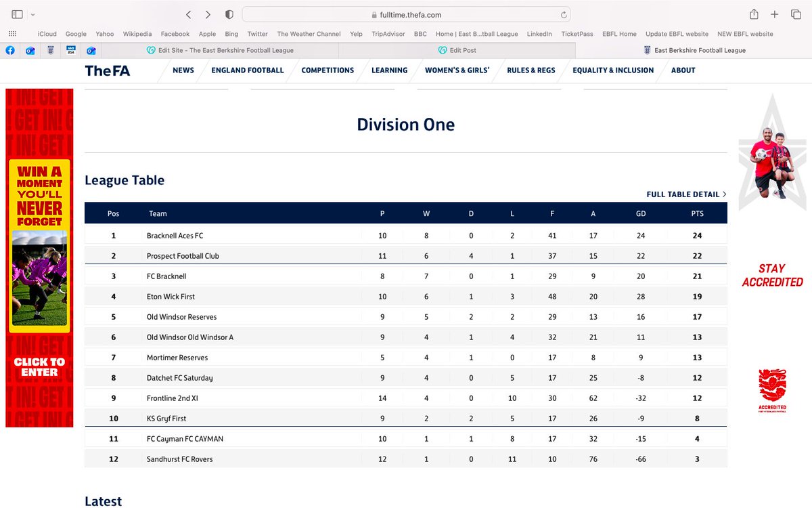
Task: Click TheFA logo on the webpage header
Action: 107,70
